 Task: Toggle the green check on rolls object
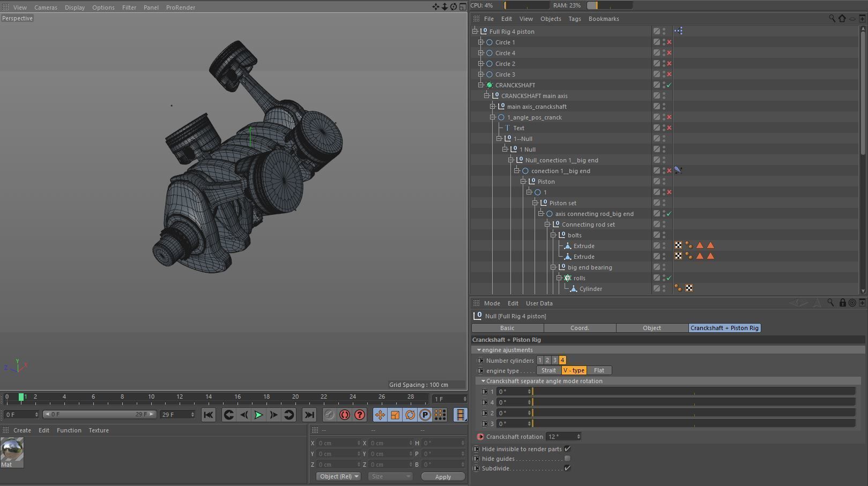point(669,278)
